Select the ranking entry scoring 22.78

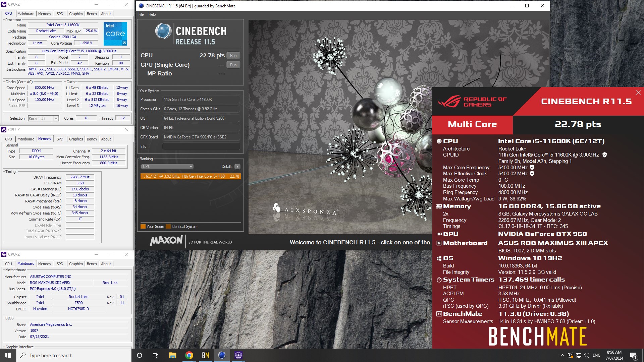click(x=191, y=176)
